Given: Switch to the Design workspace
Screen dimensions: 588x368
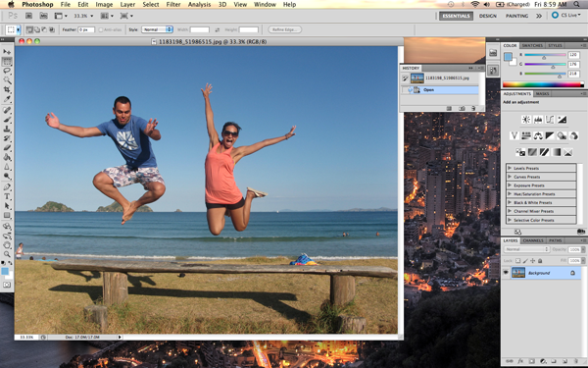Looking at the screenshot, I should coord(487,16).
